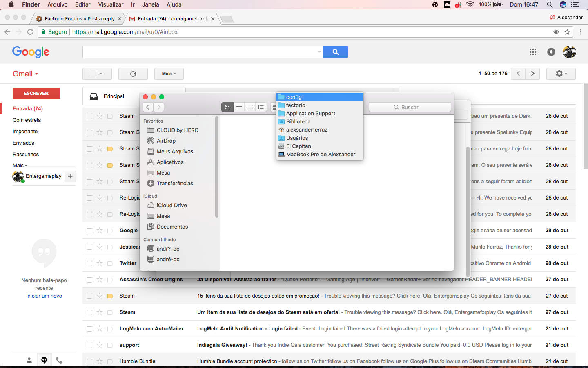The image size is (588, 368).
Task: Open Chrome three-dot menu
Action: 581,32
